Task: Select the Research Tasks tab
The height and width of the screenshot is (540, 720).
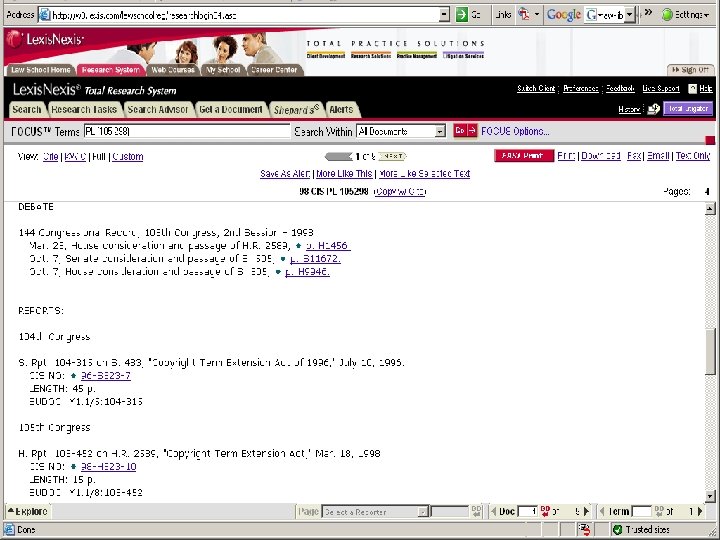Action: (84, 110)
